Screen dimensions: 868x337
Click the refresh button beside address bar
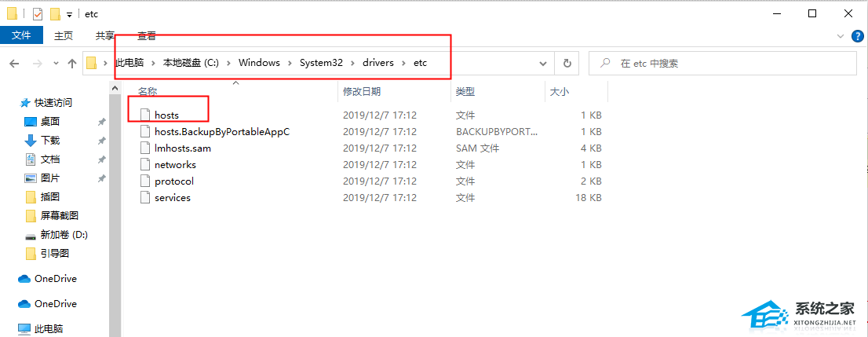pyautogui.click(x=567, y=63)
